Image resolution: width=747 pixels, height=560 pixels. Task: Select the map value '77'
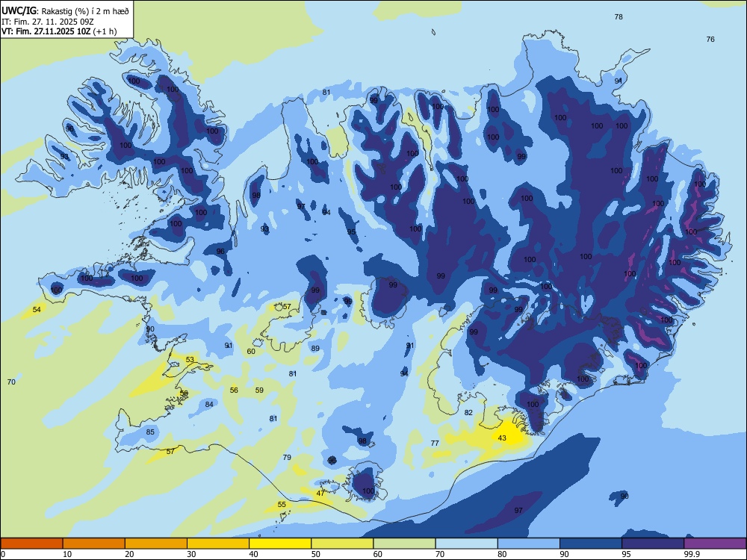point(435,443)
